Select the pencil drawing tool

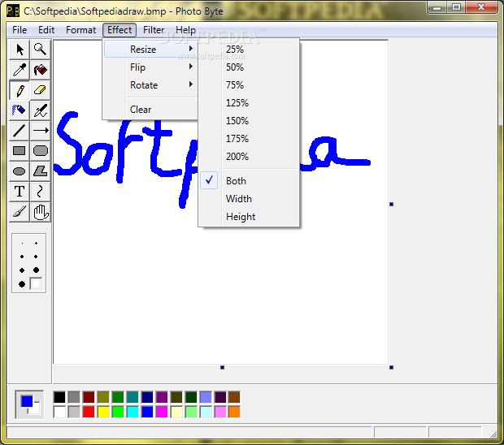pos(20,90)
